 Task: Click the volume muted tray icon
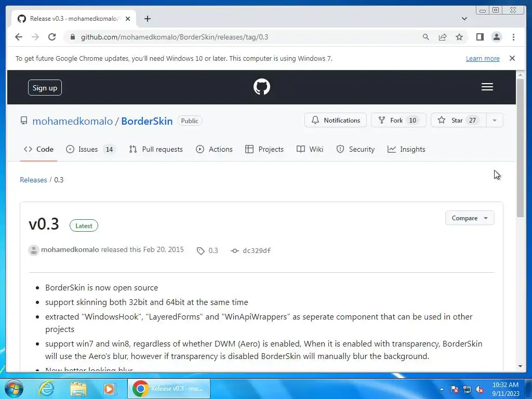pos(480,389)
